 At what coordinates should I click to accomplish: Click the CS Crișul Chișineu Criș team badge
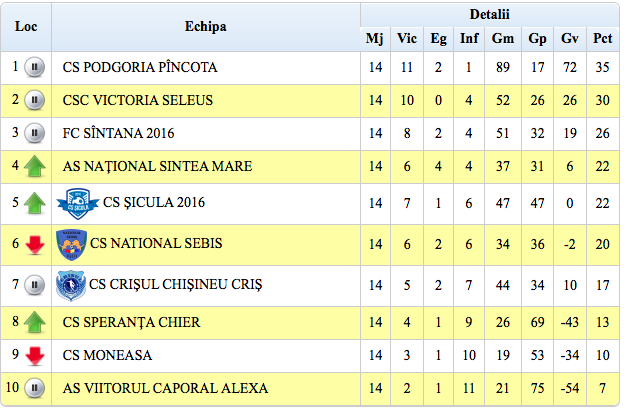(70, 285)
